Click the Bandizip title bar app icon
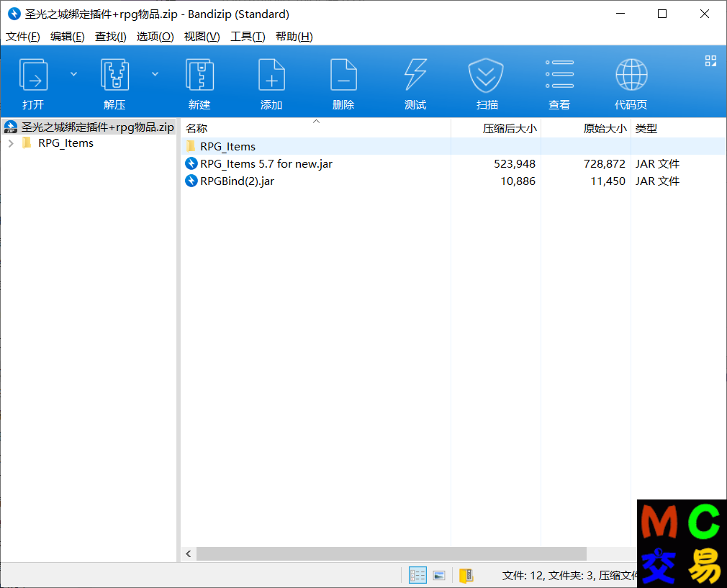The height and width of the screenshot is (588, 727). pos(14,14)
